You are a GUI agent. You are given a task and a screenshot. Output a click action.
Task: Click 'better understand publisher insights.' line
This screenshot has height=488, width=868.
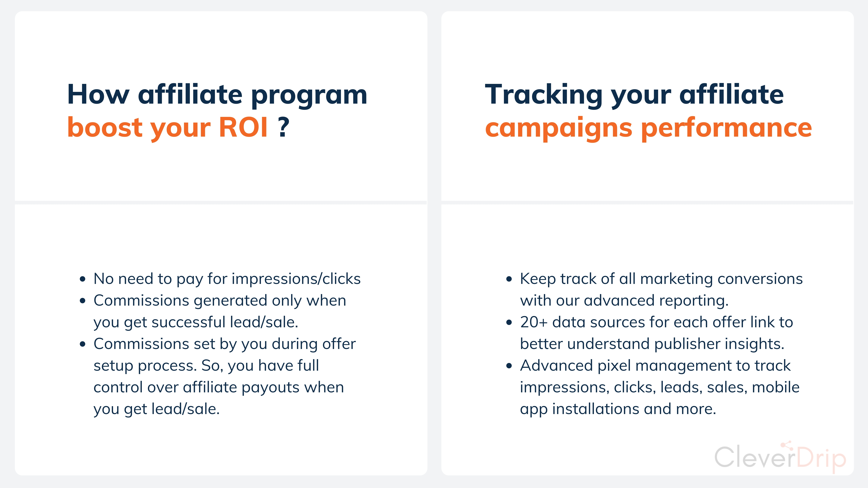[x=652, y=344]
